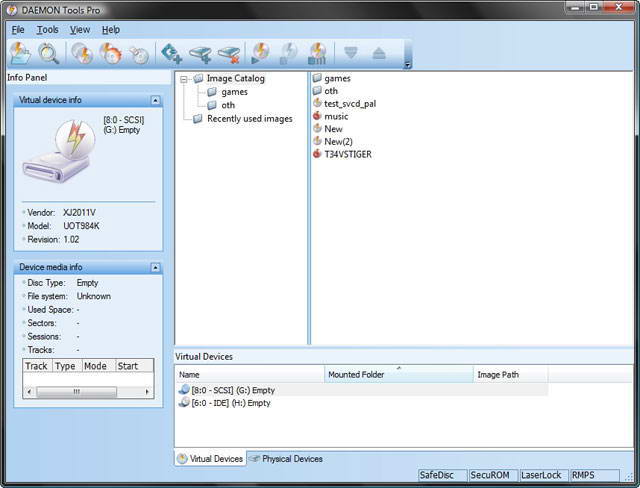Sort by the Mounted Folder column header
640x488 pixels.
click(x=398, y=375)
